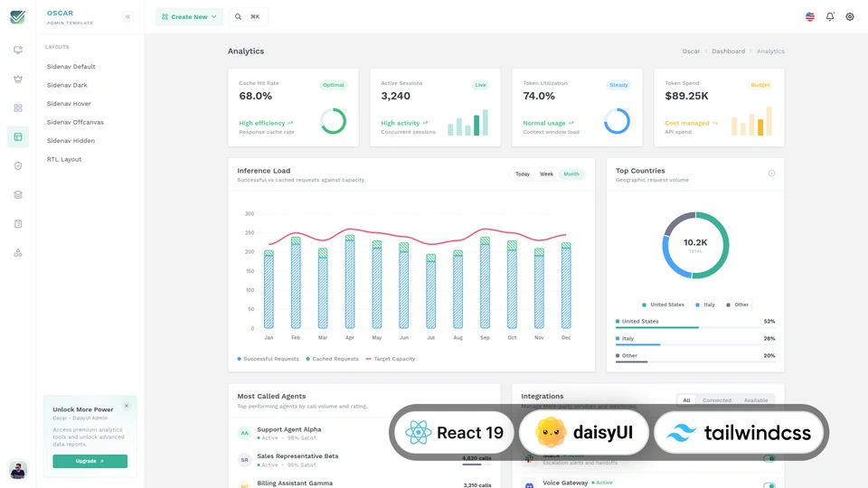
Task: Click the United States 52% progress bar
Action: [x=695, y=327]
